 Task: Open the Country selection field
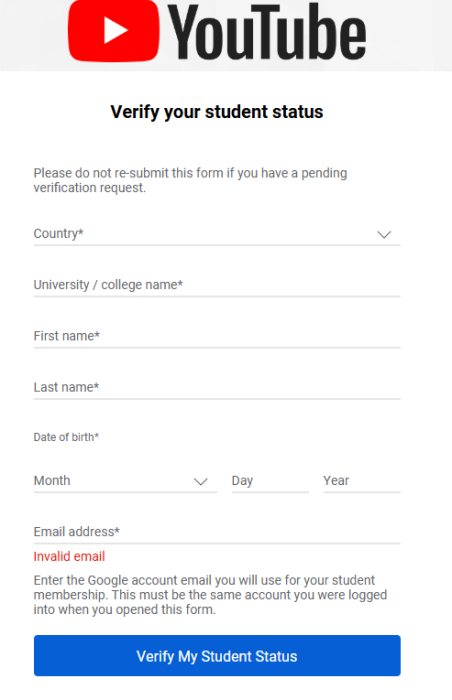[217, 234]
